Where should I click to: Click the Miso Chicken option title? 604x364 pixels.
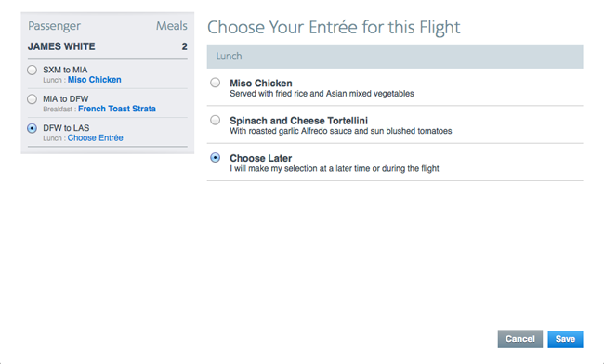261,84
